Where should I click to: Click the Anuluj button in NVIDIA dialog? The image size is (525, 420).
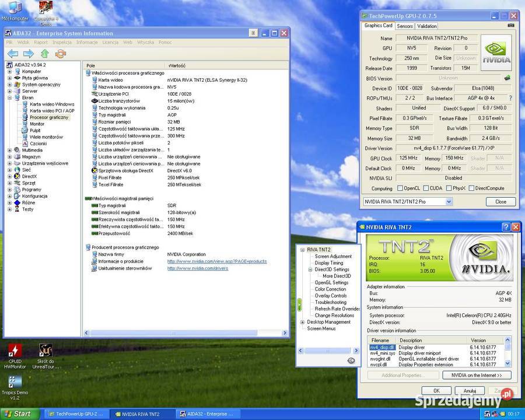coord(470,390)
